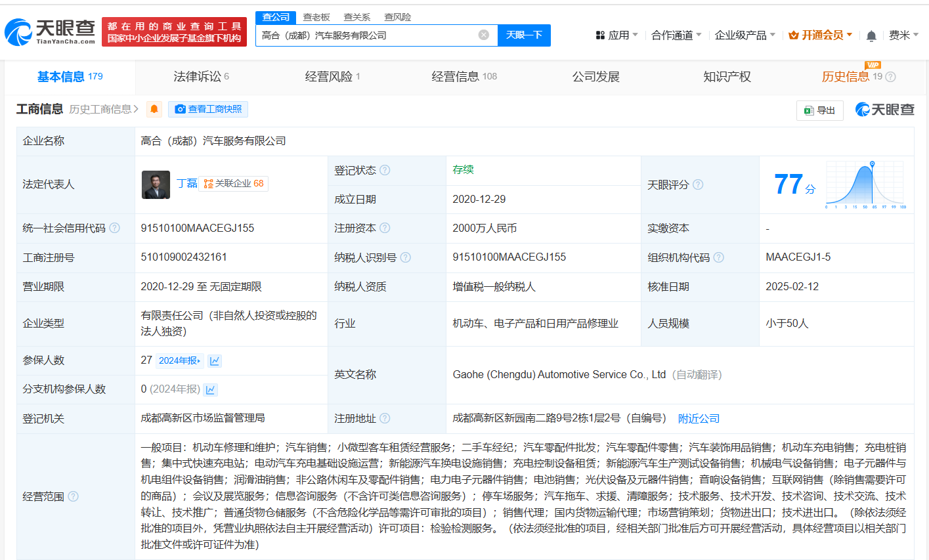Switch to the 知识产权 tab
Image resolution: width=929 pixels, height=560 pixels.
pos(727,77)
